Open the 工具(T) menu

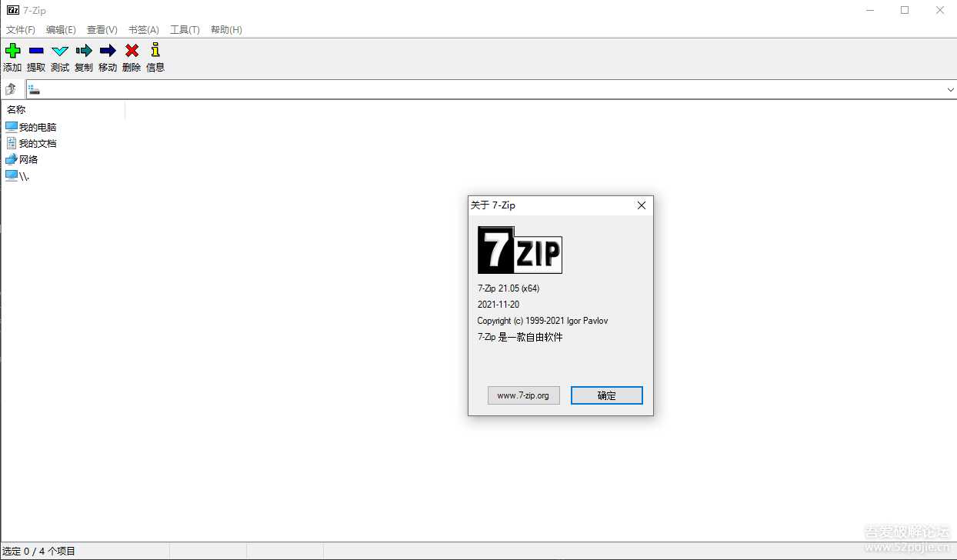click(x=184, y=29)
